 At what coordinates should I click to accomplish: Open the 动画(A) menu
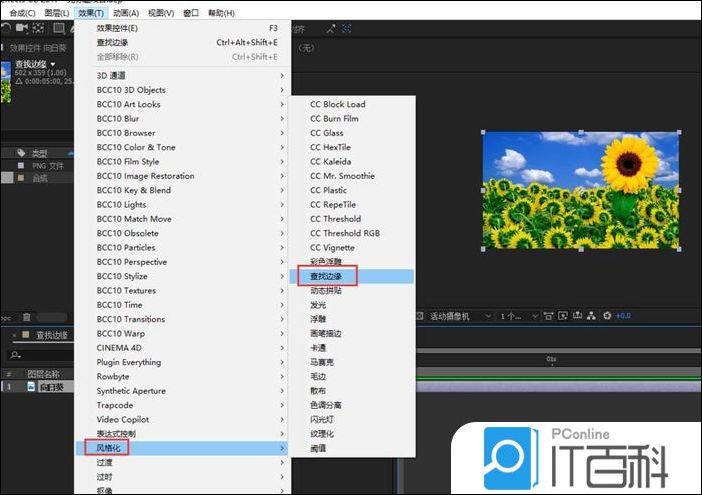point(126,13)
